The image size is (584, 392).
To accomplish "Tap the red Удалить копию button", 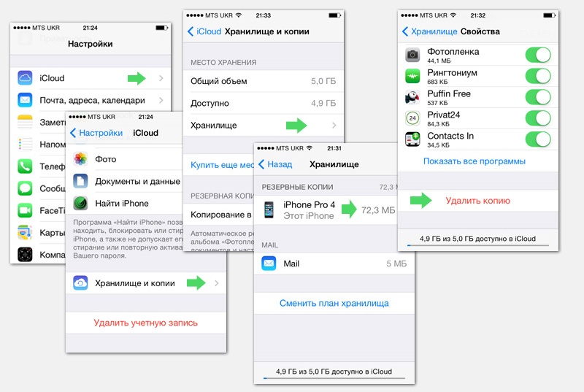I will (478, 201).
